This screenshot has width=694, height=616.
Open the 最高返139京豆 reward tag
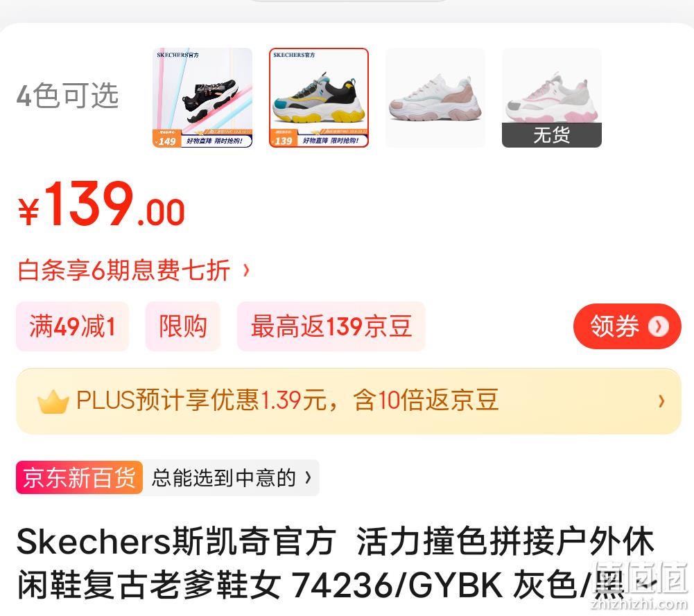point(331,326)
